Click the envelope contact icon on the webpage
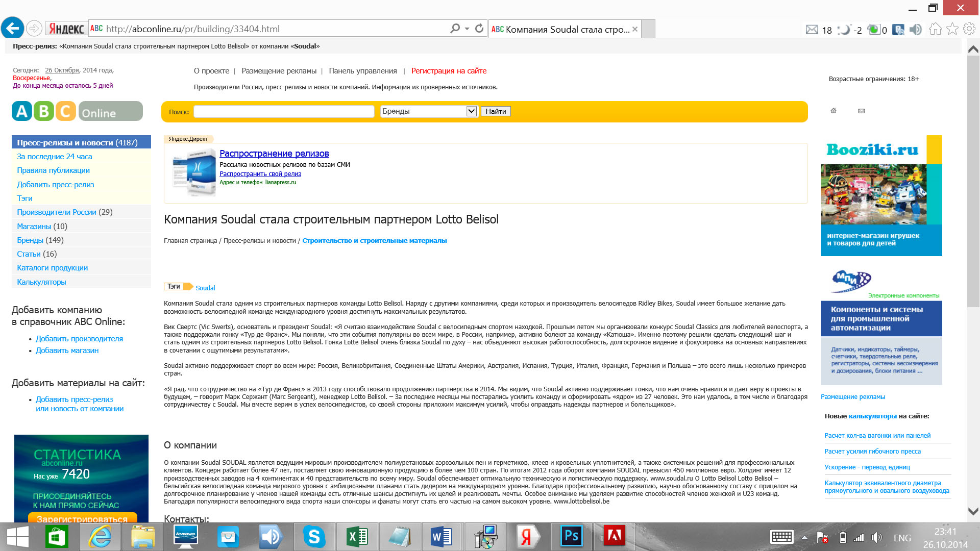The image size is (980, 551). (x=862, y=111)
